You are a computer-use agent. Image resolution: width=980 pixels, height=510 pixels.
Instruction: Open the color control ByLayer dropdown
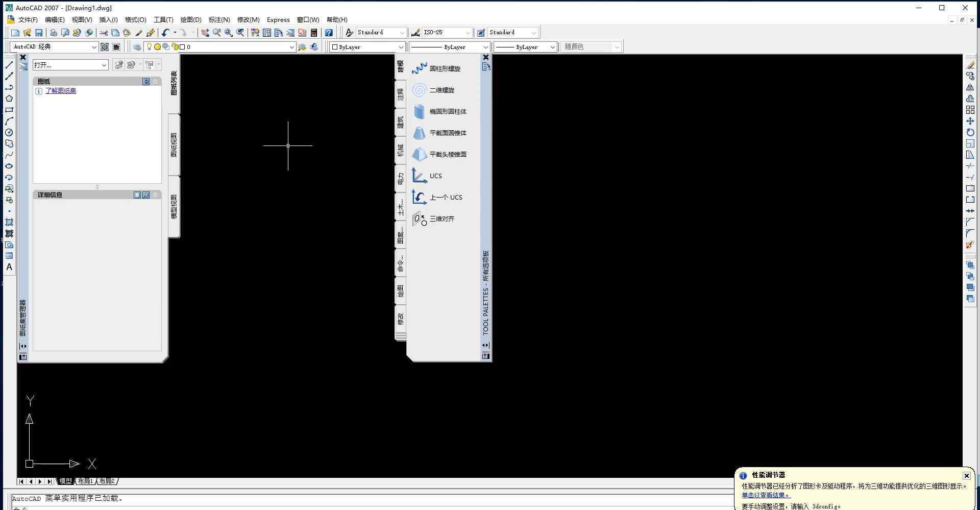click(x=367, y=47)
